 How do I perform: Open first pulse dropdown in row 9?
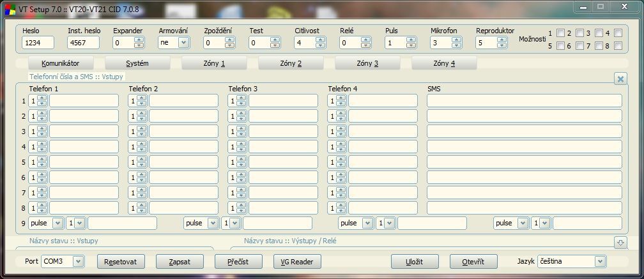(x=57, y=223)
